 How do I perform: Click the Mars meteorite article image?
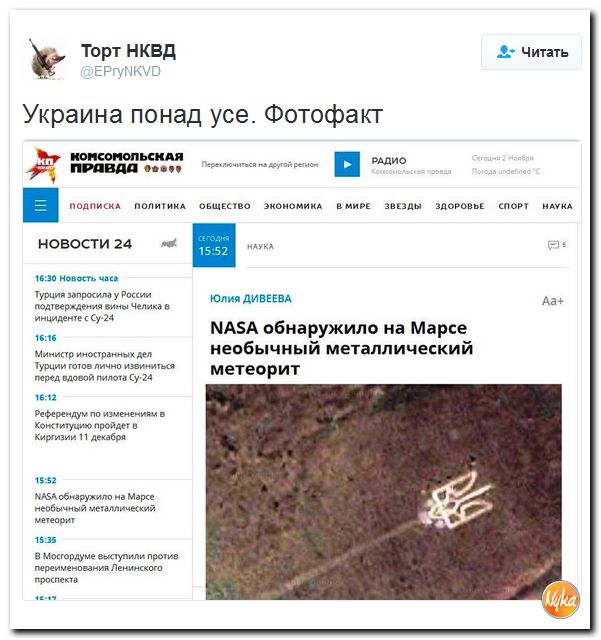click(x=383, y=492)
